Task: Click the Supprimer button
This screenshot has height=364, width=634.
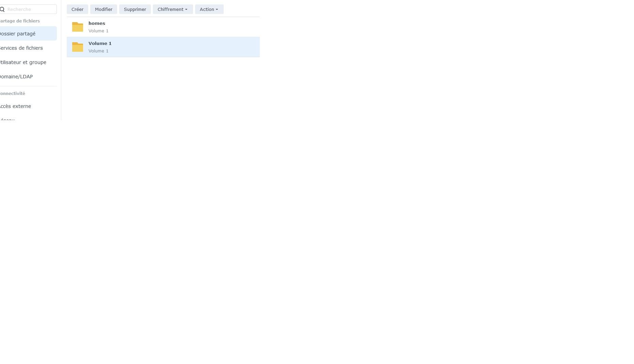Action: tap(135, 9)
